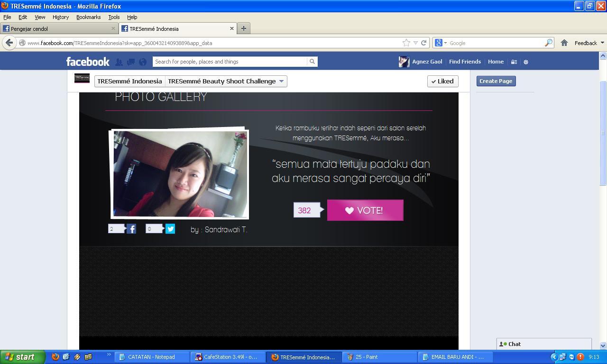
Task: Click the Facebook share icon under photo
Action: tap(131, 229)
